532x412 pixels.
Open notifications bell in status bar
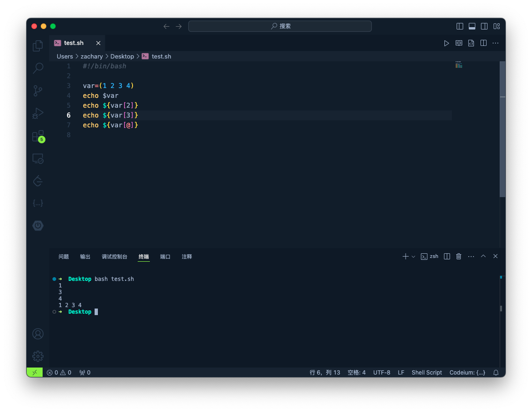click(x=495, y=372)
